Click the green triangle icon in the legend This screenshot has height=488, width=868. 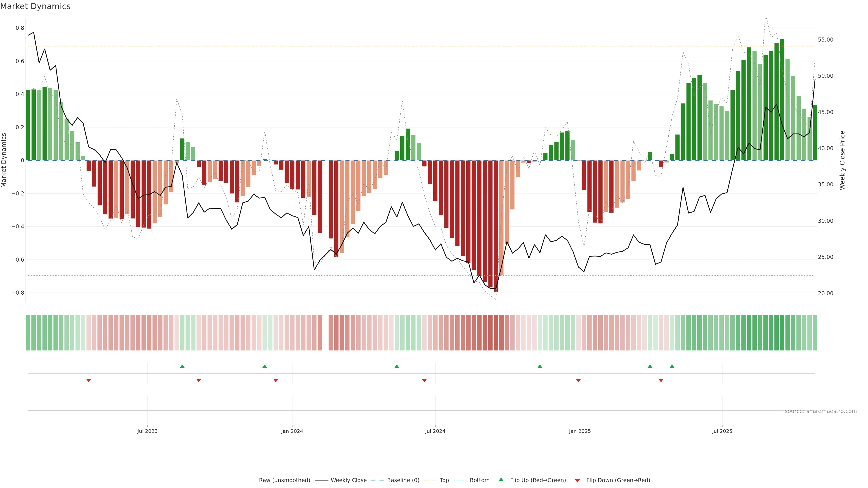click(501, 480)
